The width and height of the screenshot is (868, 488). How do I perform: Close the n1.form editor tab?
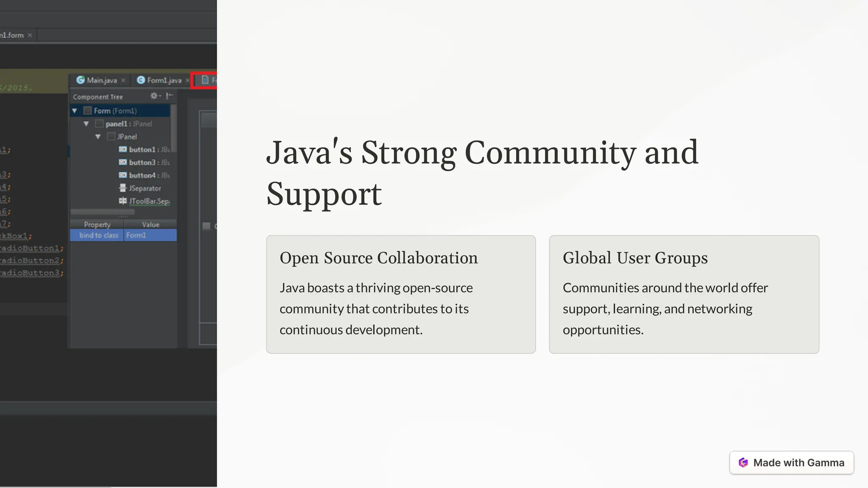(x=30, y=35)
